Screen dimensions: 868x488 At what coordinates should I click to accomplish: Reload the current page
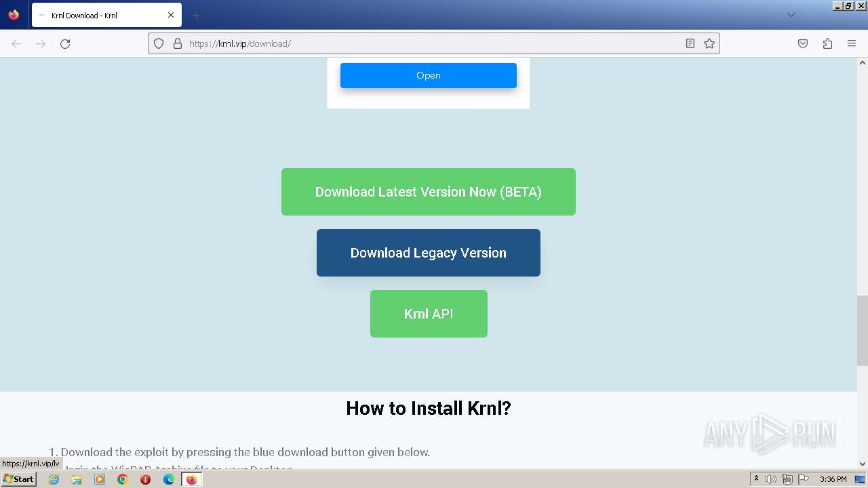click(x=65, y=43)
